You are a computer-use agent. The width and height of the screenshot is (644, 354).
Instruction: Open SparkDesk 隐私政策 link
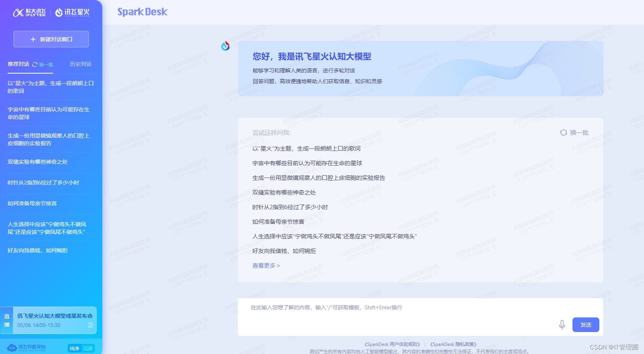(x=454, y=344)
